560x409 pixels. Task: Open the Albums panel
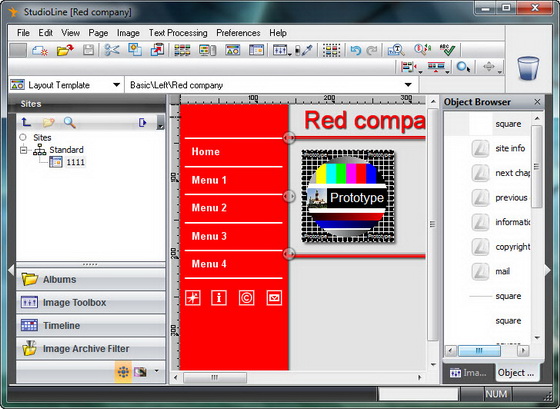tap(91, 279)
